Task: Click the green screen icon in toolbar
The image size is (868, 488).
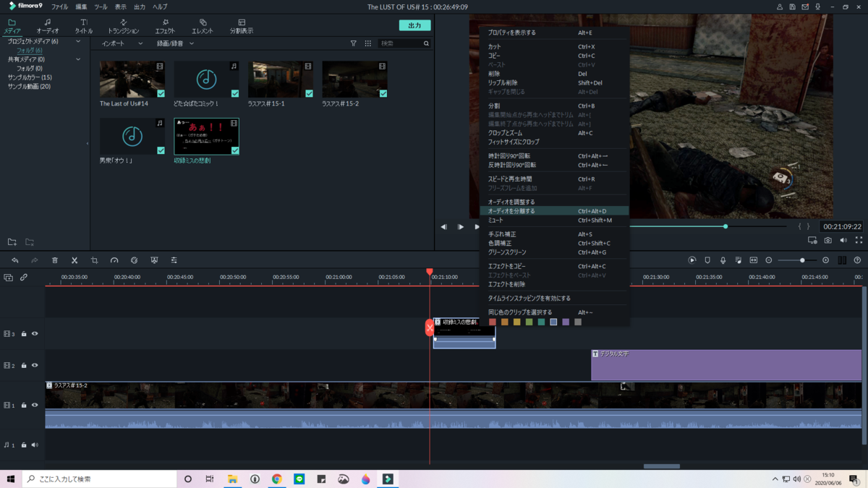Action: [154, 260]
